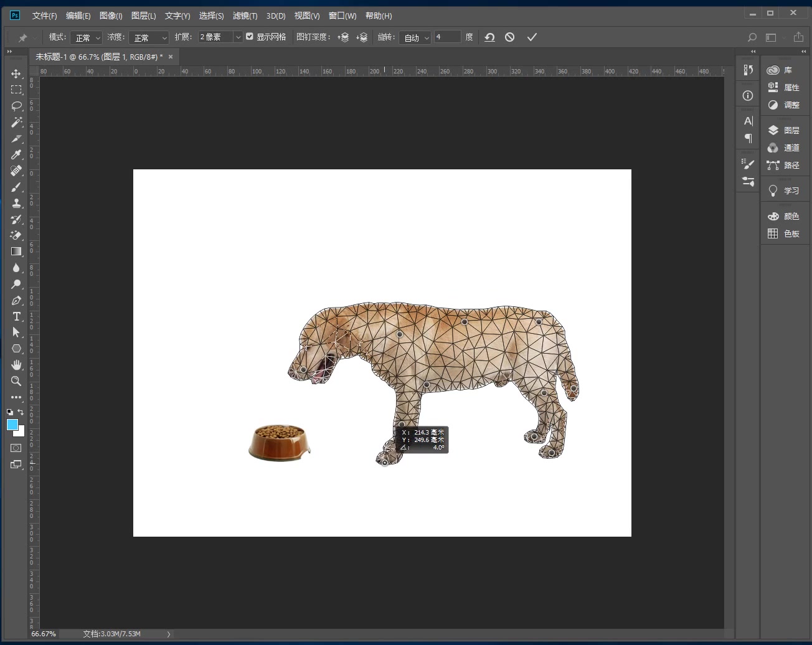
Task: Select the Move tool
Action: (x=16, y=73)
